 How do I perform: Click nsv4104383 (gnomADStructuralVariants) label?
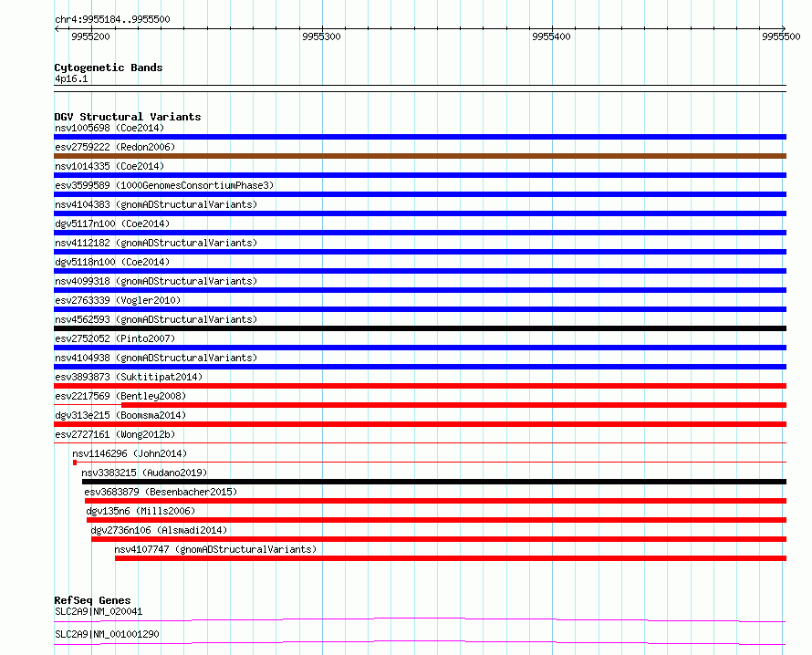[x=156, y=204]
